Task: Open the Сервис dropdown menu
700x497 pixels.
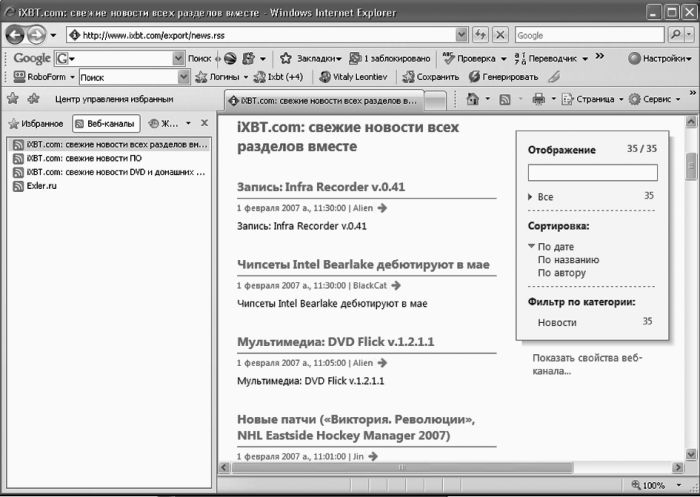Action: (662, 99)
